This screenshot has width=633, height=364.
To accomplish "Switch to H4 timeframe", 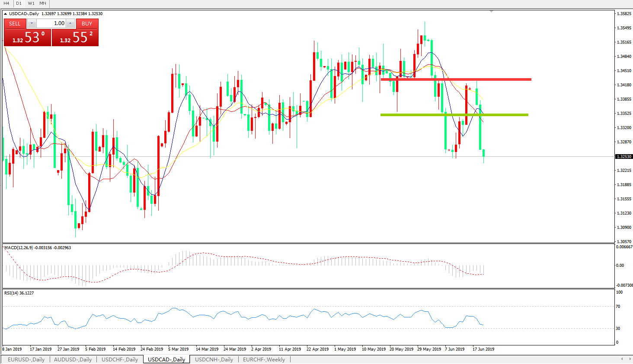I will pyautogui.click(x=6, y=3).
